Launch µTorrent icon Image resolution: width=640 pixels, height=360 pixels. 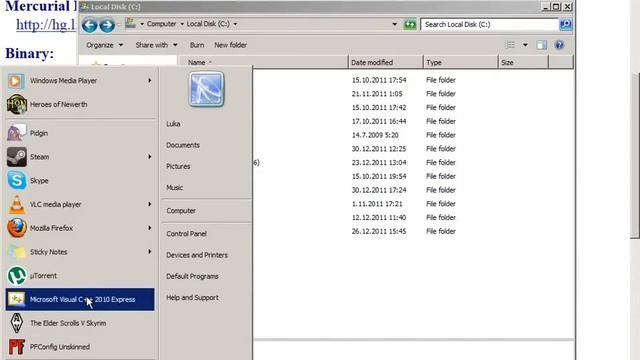[x=16, y=276]
